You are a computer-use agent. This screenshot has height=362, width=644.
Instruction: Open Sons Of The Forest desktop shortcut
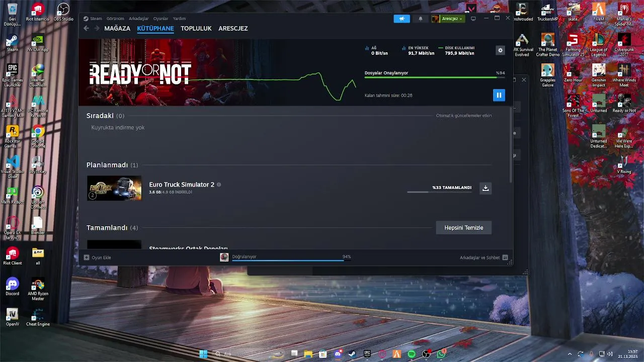(x=573, y=107)
